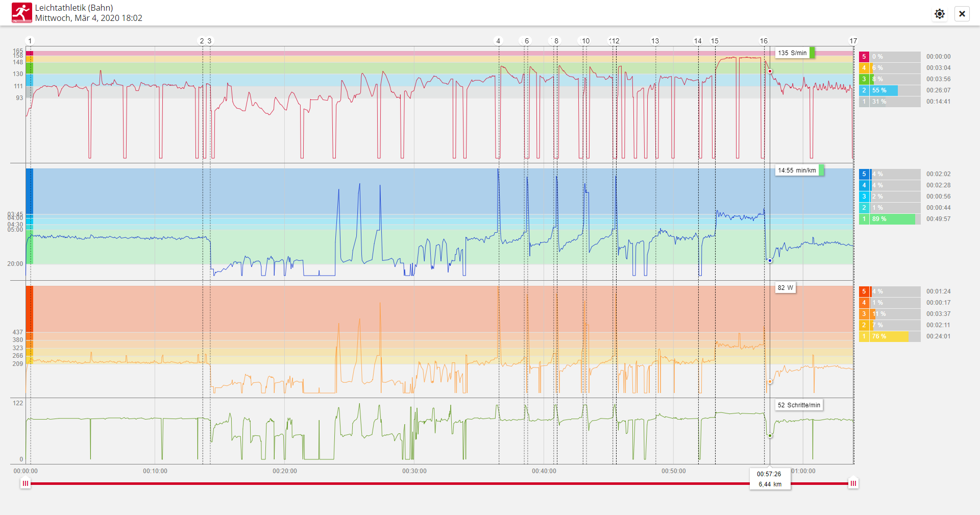Select power zone 1 bar showing 76 %
980x515 pixels.
(890, 336)
